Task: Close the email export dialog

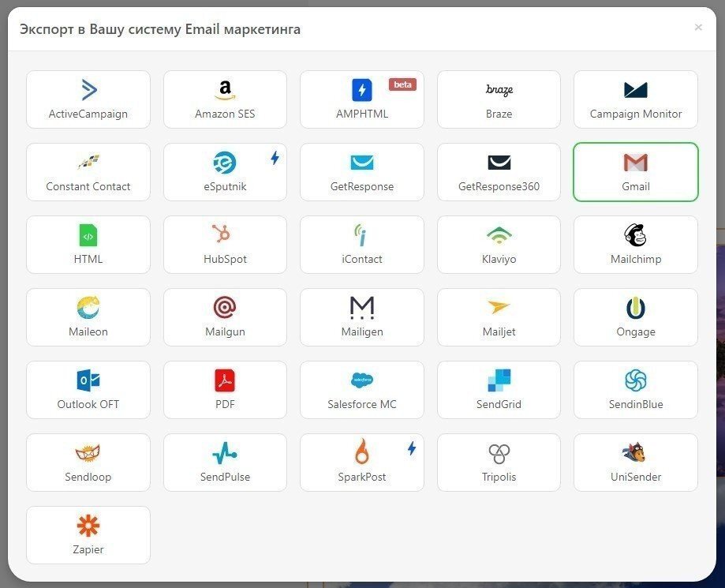Action: click(698, 27)
